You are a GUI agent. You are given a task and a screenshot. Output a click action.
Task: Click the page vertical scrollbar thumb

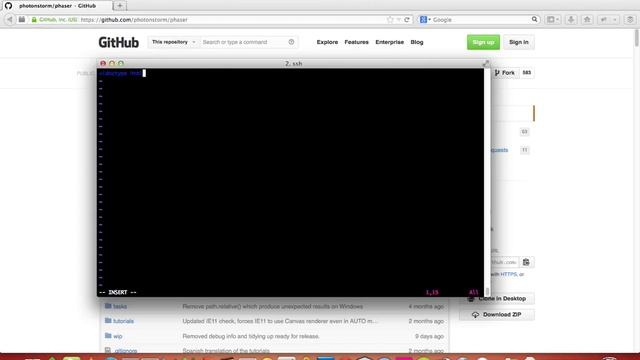[x=636, y=39]
